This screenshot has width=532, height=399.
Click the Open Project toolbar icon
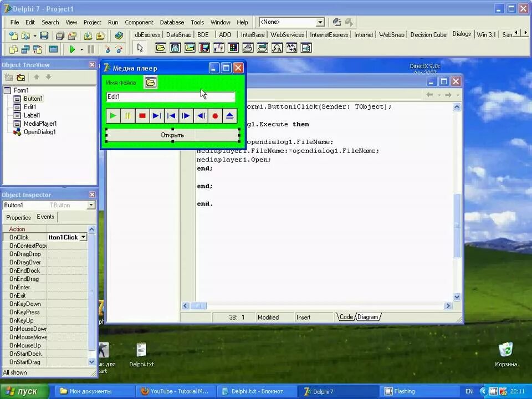pyautogui.click(x=72, y=35)
